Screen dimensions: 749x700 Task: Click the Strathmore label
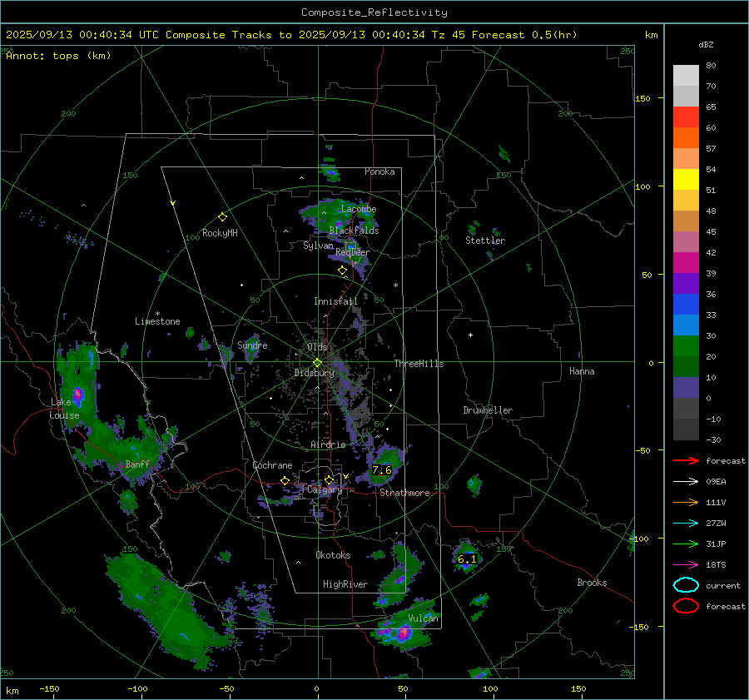click(404, 493)
